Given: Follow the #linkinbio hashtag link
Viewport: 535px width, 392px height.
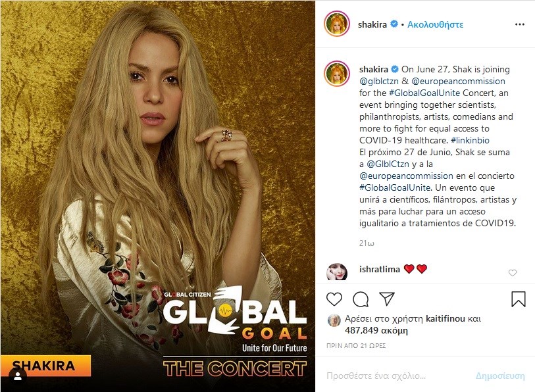Looking at the screenshot, I should (470, 140).
